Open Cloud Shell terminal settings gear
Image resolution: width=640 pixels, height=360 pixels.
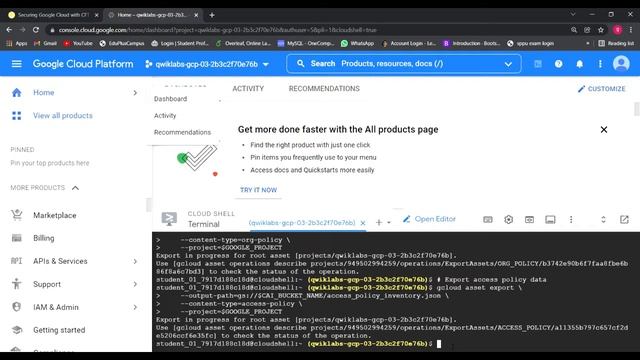tap(509, 220)
